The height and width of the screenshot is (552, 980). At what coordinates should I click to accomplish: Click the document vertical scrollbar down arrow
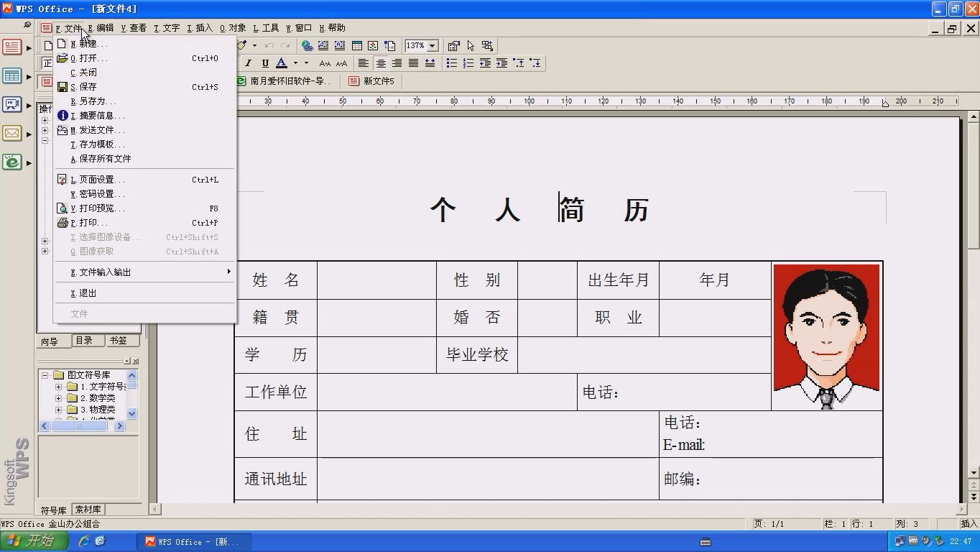coord(974,473)
